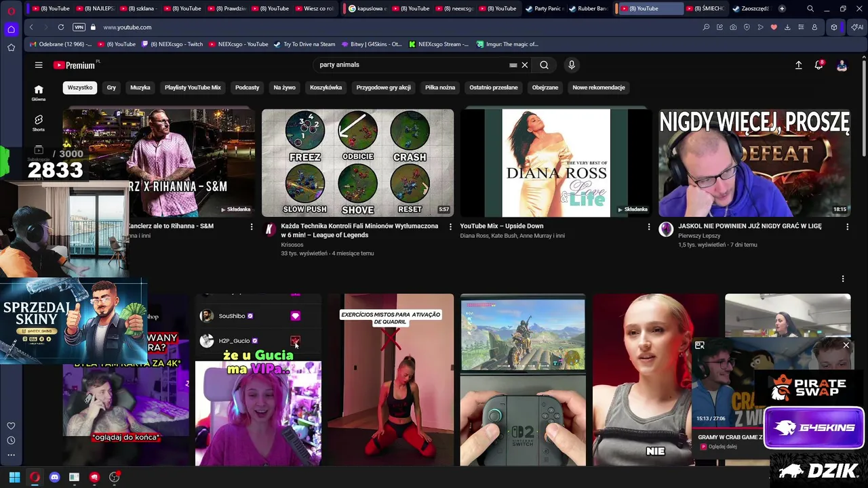
Task: Open the sidebar heart (My Flow) icon
Action: tap(11, 426)
